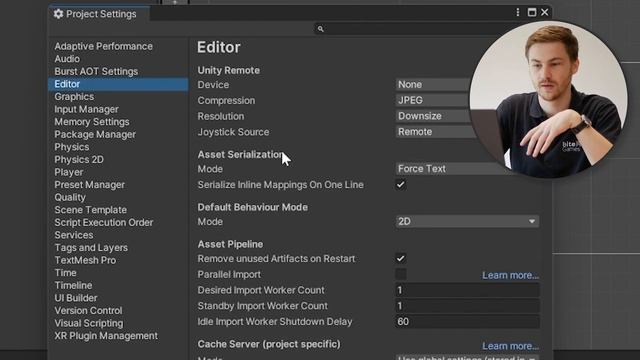Click the Asset Pipeline heading

click(230, 244)
